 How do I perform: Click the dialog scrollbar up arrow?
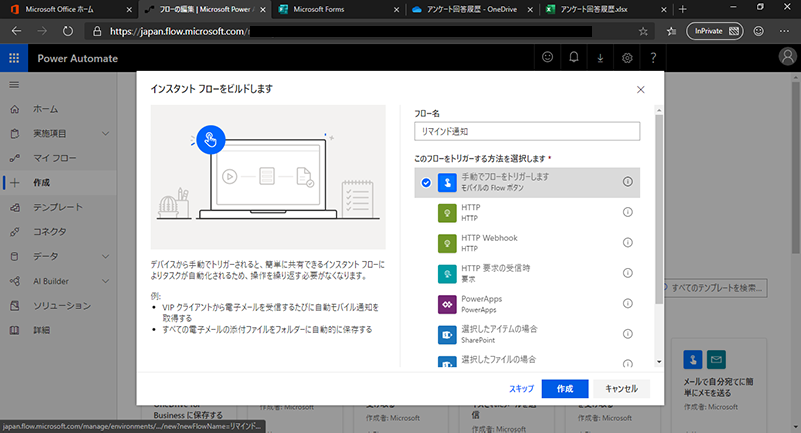pyautogui.click(x=659, y=110)
